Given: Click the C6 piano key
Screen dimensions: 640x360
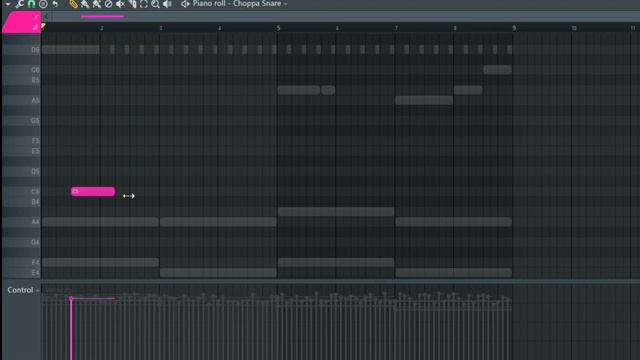Looking at the screenshot, I should [x=21, y=70].
